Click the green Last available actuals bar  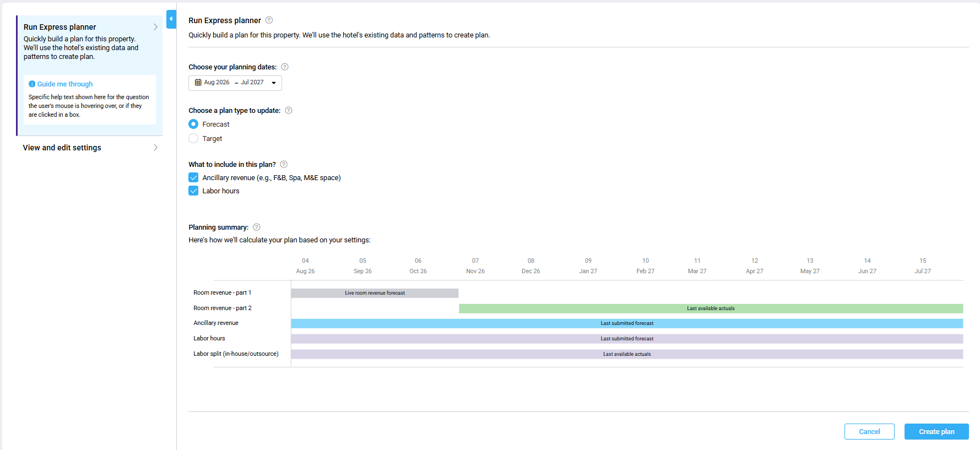tap(711, 308)
